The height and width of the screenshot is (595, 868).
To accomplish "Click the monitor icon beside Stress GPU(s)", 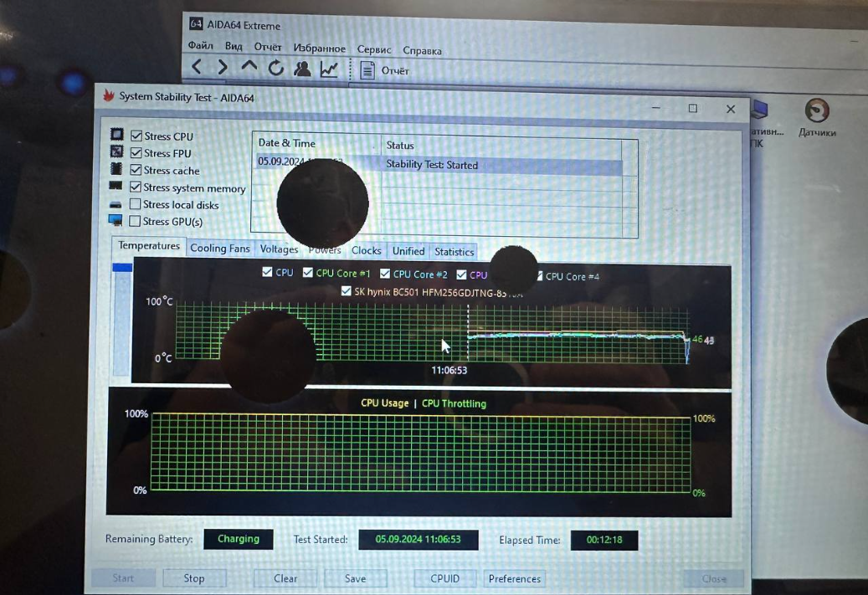I will click(116, 220).
